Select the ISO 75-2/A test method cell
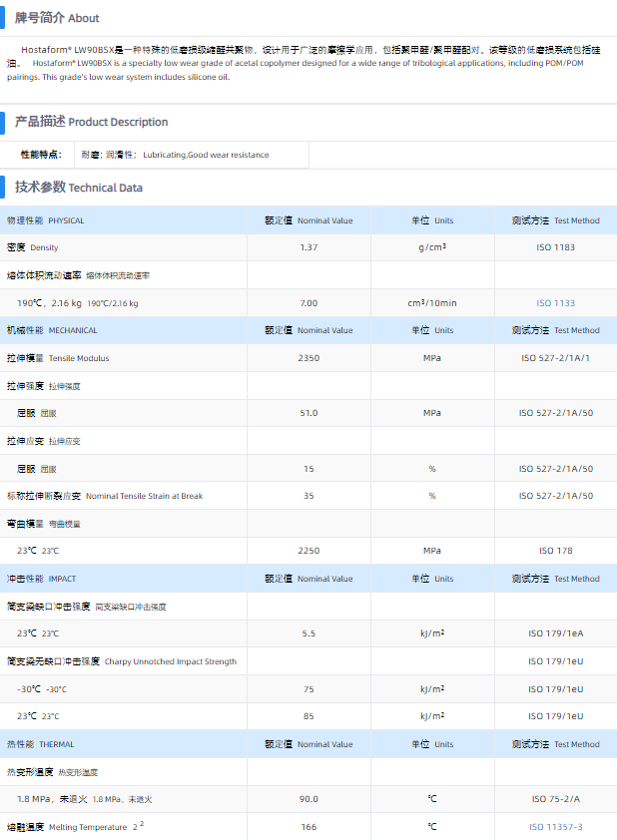617x840 pixels. (x=555, y=799)
